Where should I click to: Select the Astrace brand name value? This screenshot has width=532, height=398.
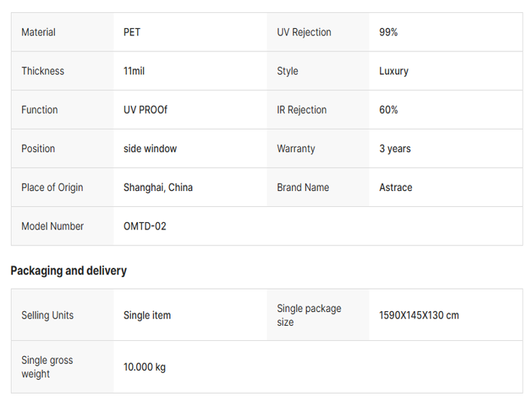pyautogui.click(x=395, y=187)
